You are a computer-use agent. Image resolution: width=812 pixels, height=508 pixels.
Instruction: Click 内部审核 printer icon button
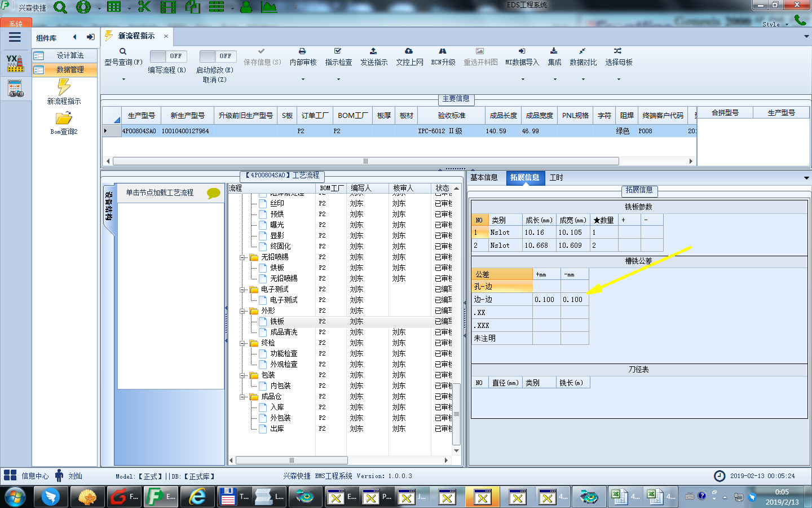click(x=303, y=57)
